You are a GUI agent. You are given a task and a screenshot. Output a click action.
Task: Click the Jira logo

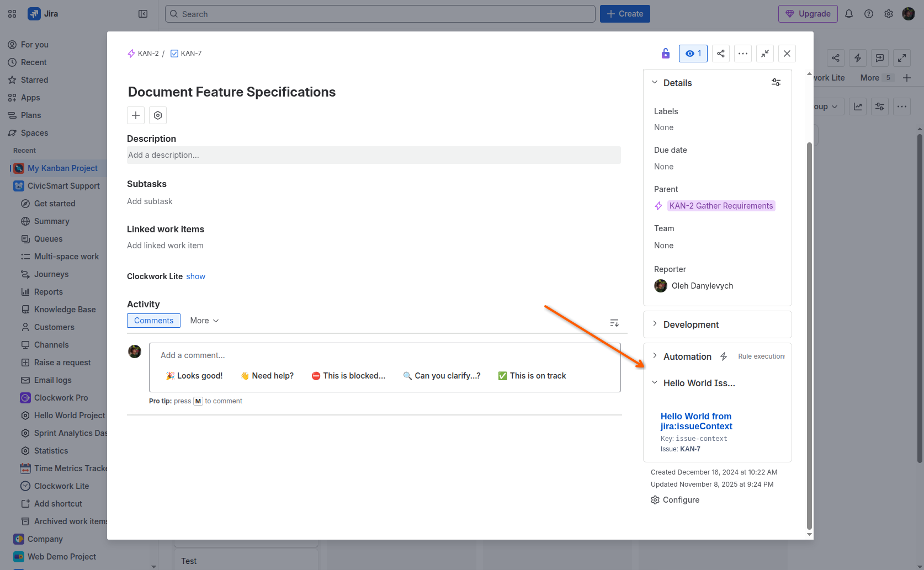(43, 14)
